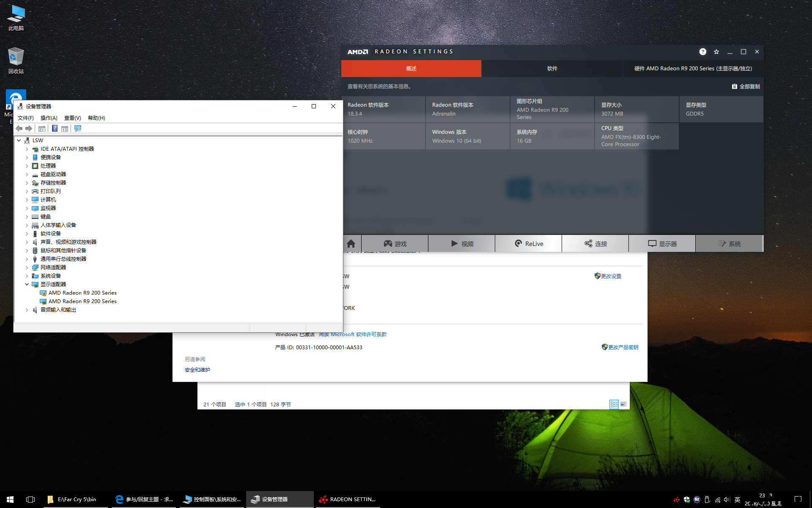
Task: Open the 显示器 display section
Action: coord(662,243)
